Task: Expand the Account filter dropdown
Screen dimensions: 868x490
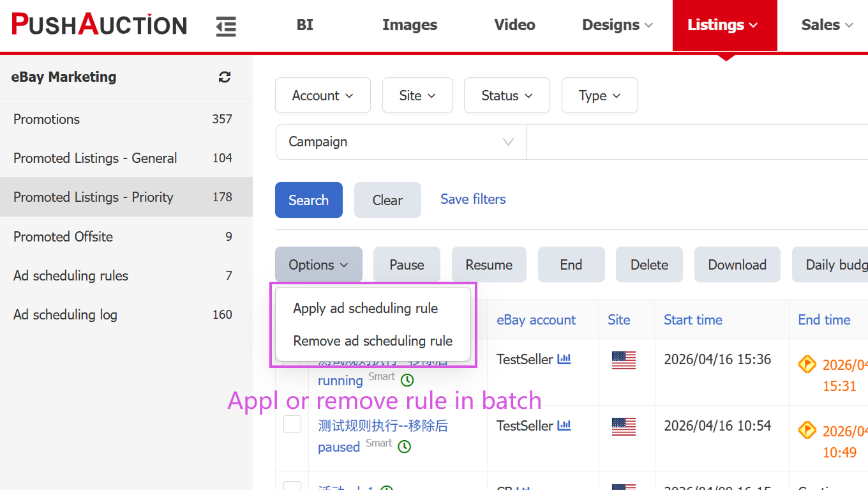Action: [322, 96]
